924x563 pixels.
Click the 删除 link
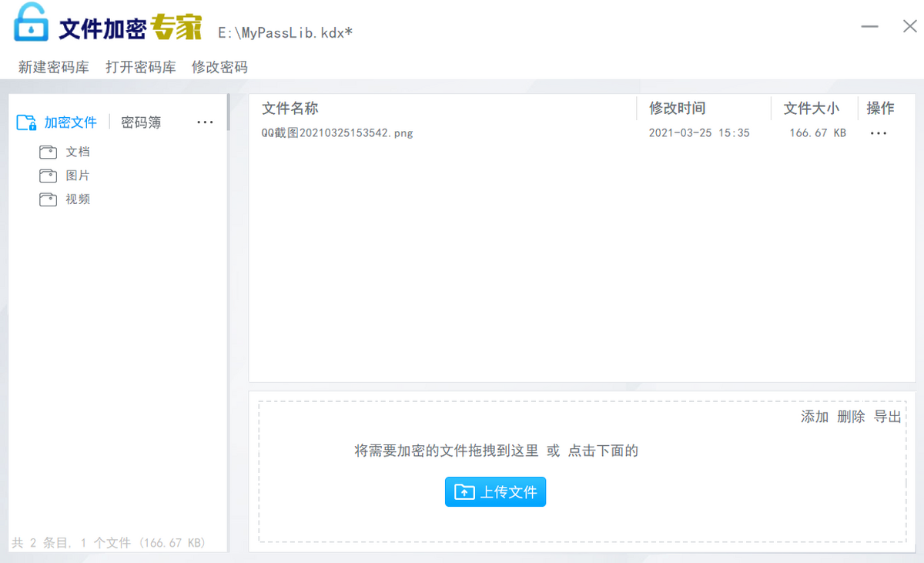(851, 417)
